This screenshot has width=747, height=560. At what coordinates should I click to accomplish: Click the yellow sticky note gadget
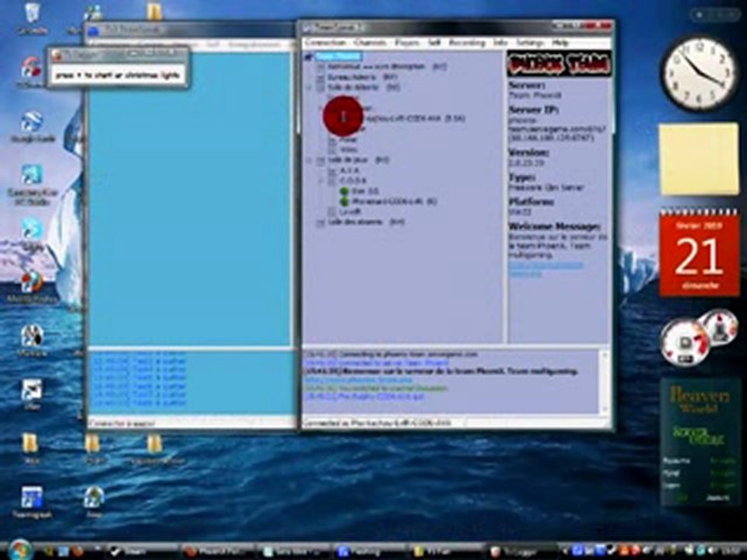[699, 159]
